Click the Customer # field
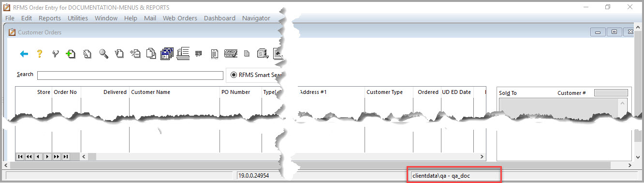This screenshot has height=183, width=644. [x=611, y=92]
